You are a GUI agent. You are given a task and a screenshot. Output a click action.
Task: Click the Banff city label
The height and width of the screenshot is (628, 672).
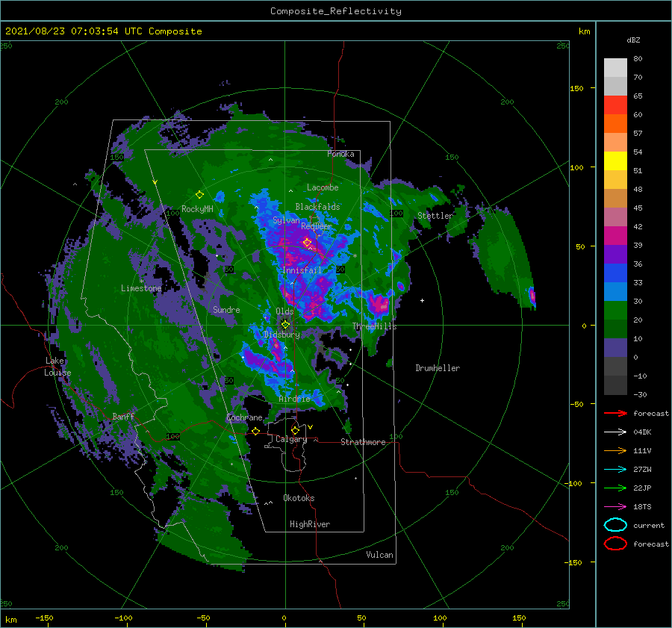tap(123, 416)
